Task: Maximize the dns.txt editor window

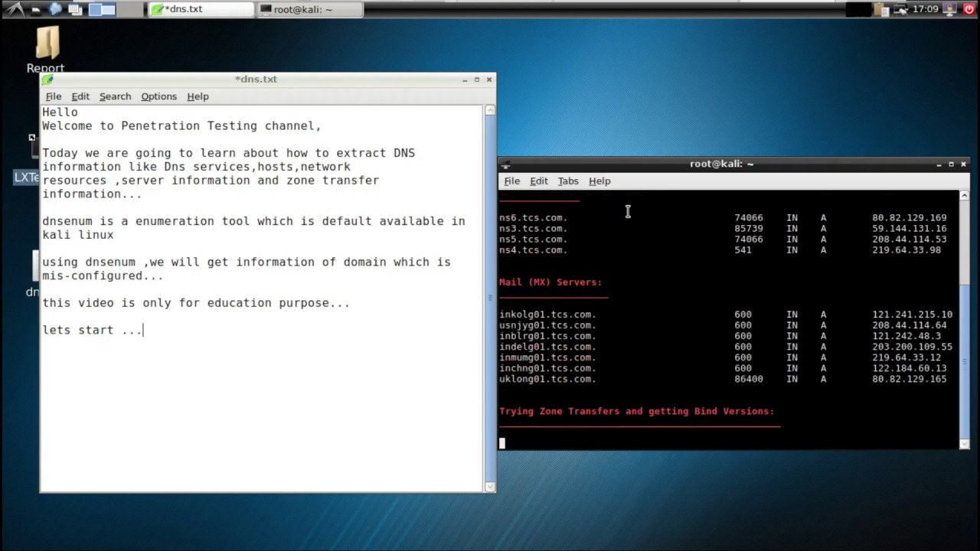Action: [476, 80]
